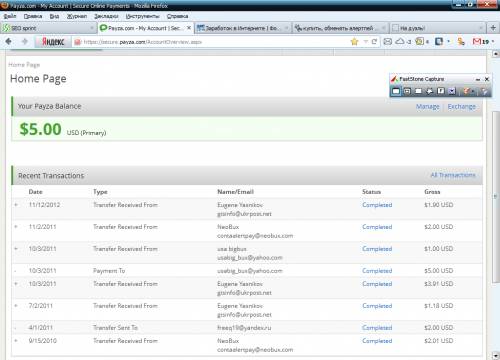Switch to the SEO sprint tab

pos(49,28)
